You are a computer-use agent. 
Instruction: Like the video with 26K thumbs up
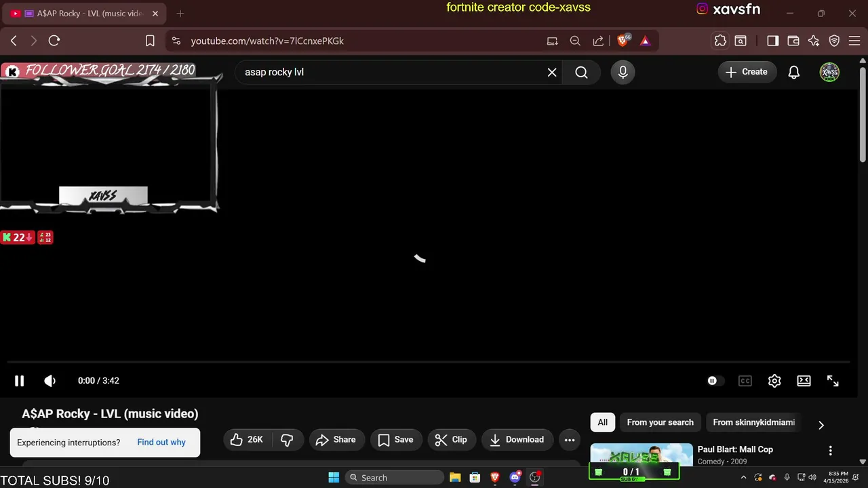(247, 440)
